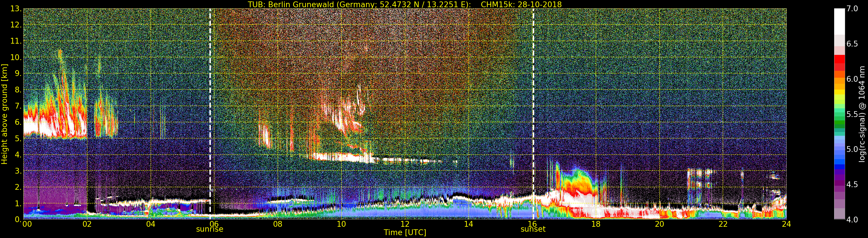Click the 'sunset' label below the time axis
The width and height of the screenshot is (868, 238).
[x=533, y=229]
